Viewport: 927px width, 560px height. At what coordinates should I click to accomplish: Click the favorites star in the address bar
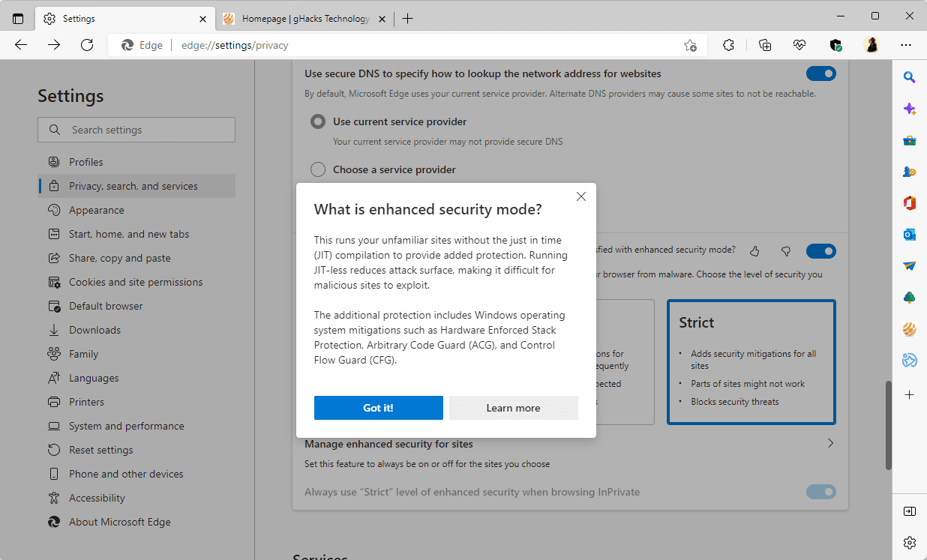[688, 45]
